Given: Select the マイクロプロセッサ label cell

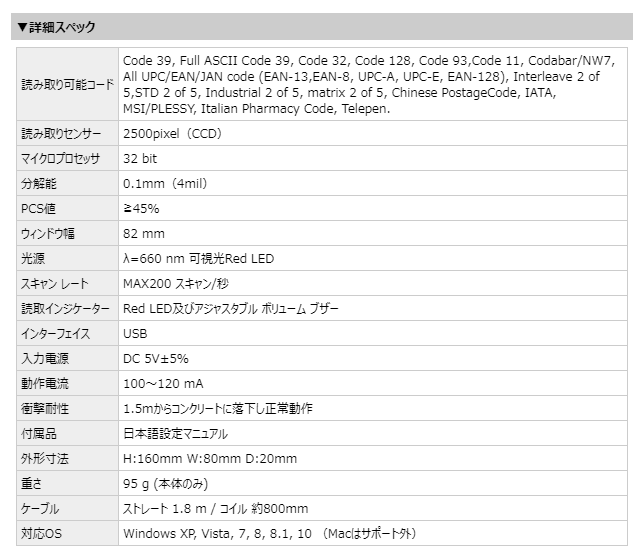Looking at the screenshot, I should 60,159.
